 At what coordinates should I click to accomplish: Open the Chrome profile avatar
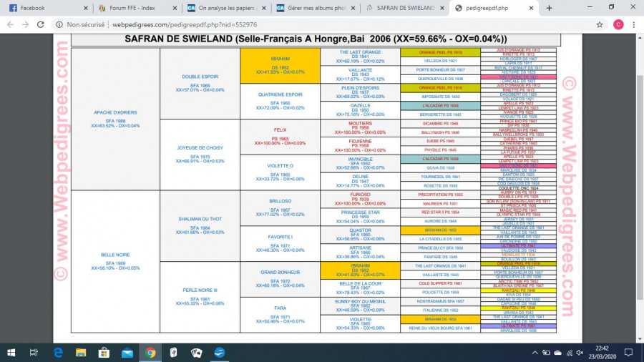click(618, 24)
